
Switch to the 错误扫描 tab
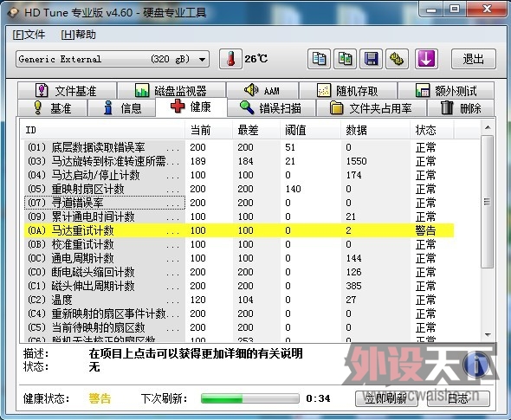[271, 108]
